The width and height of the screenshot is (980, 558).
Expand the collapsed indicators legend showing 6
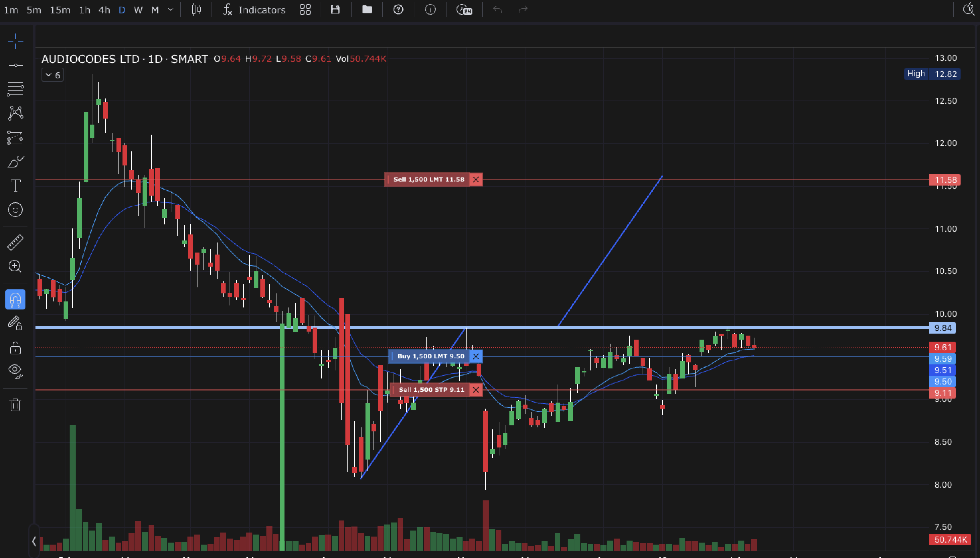pos(53,75)
